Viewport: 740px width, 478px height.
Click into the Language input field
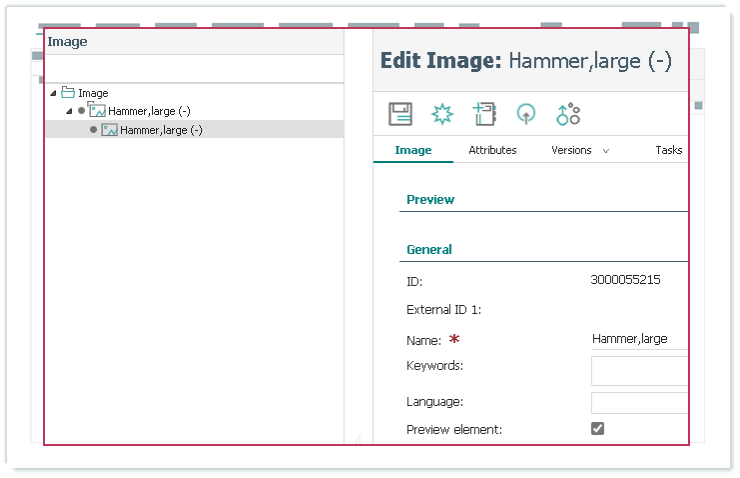pos(640,402)
